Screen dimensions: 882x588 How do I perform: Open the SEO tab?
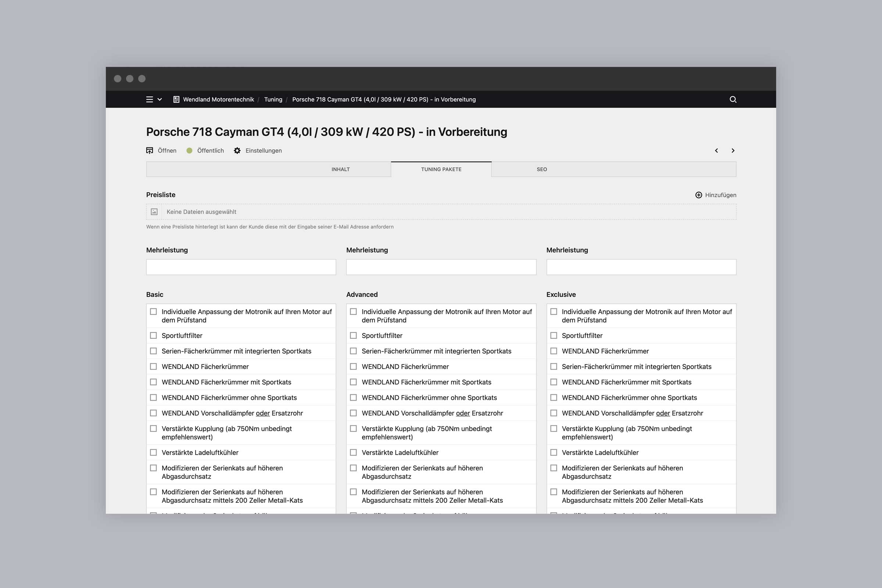point(541,169)
